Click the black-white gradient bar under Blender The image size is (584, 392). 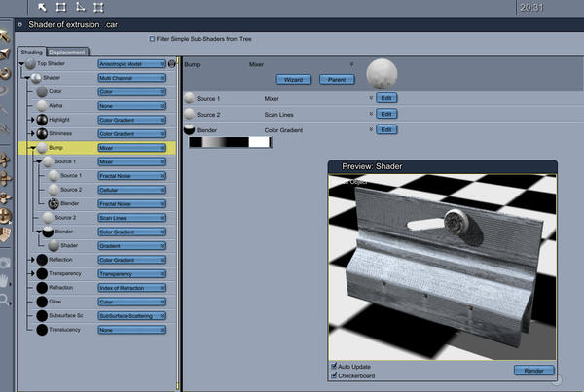click(x=230, y=142)
